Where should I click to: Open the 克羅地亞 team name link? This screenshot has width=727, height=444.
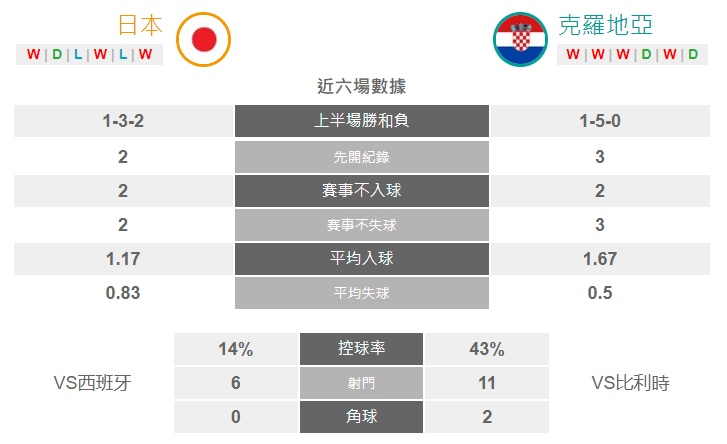click(606, 25)
